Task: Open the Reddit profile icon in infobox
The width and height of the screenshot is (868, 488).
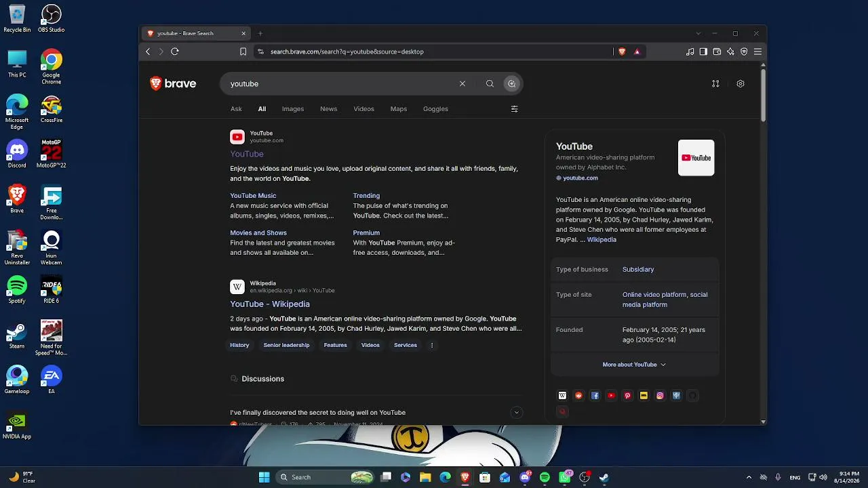Action: [x=578, y=396]
